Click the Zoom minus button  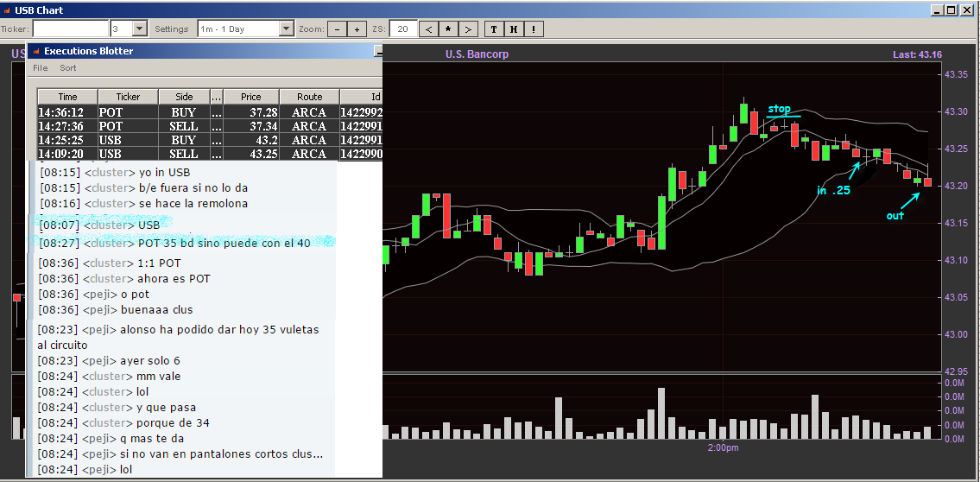(338, 29)
